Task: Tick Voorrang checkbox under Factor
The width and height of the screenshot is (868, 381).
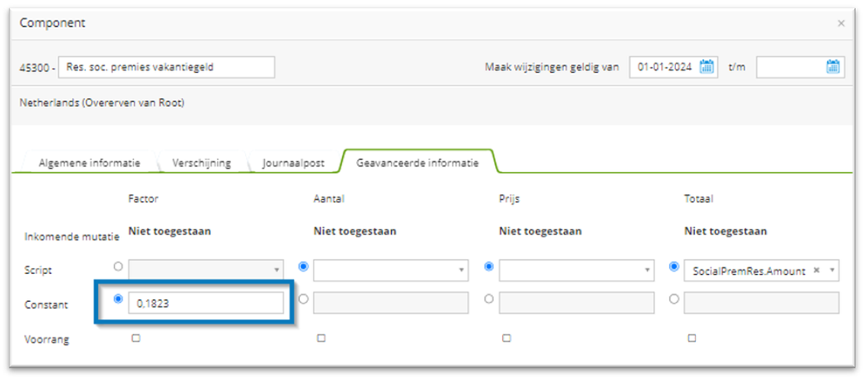Action: click(x=136, y=338)
